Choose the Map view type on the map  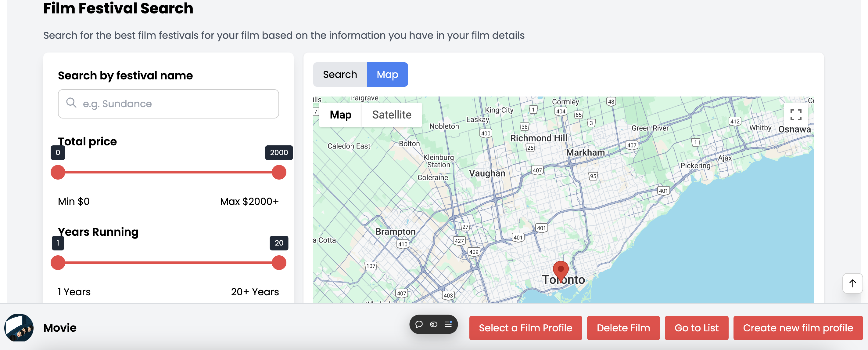(x=340, y=115)
